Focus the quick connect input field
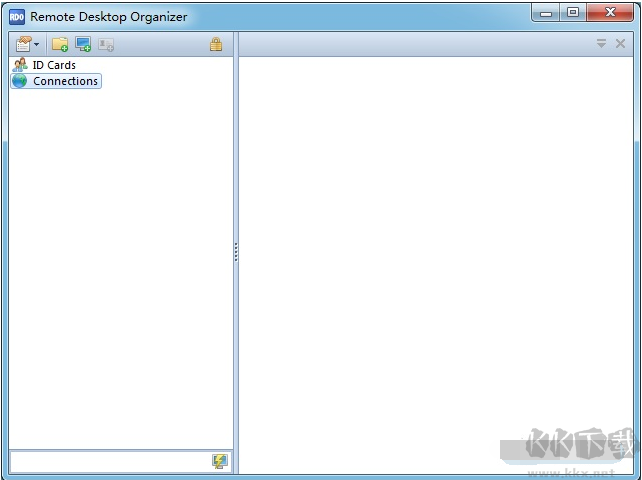Image resolution: width=642 pixels, height=480 pixels. click(x=111, y=462)
